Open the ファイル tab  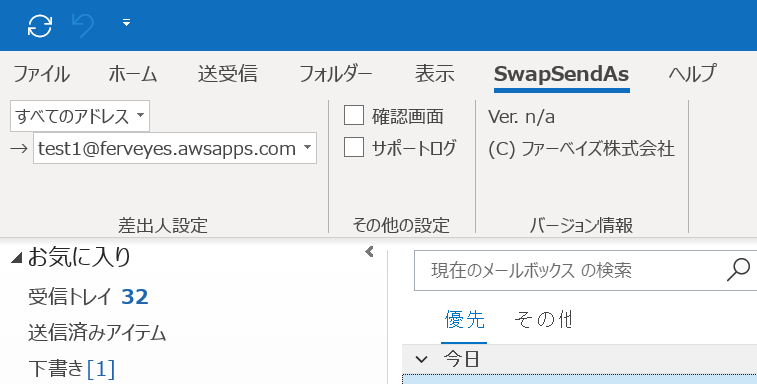pos(42,74)
